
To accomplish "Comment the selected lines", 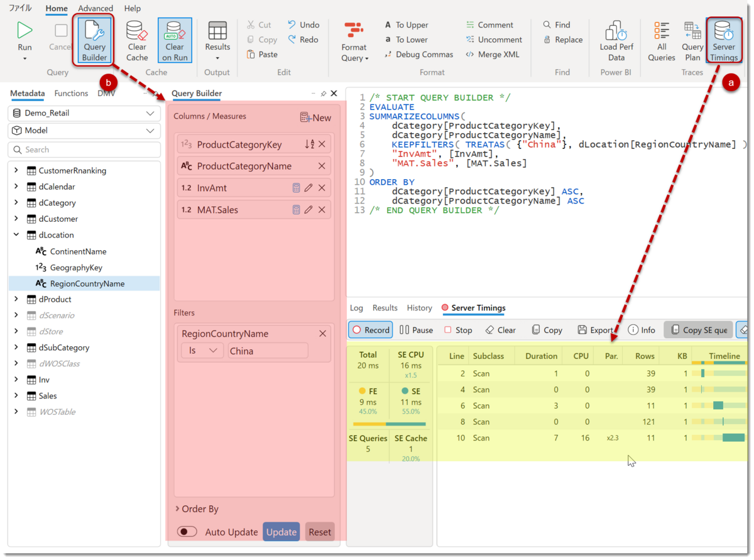I will 489,25.
